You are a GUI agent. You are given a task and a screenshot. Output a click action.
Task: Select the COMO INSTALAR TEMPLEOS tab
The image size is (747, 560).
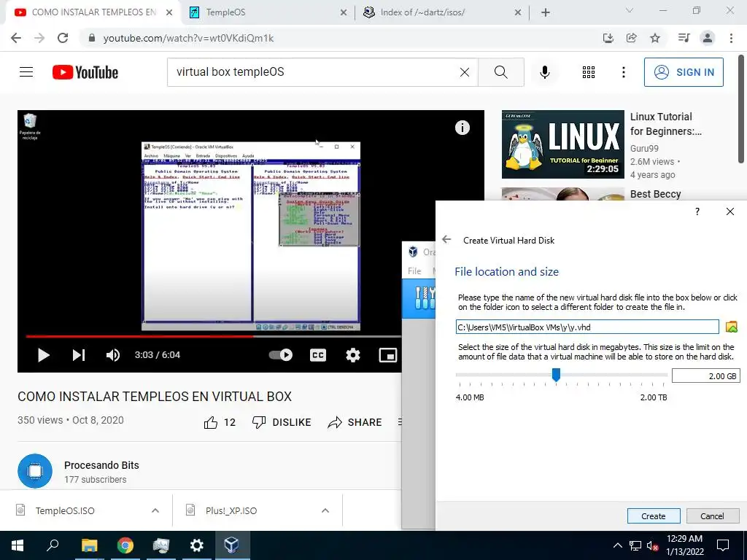[x=93, y=12]
